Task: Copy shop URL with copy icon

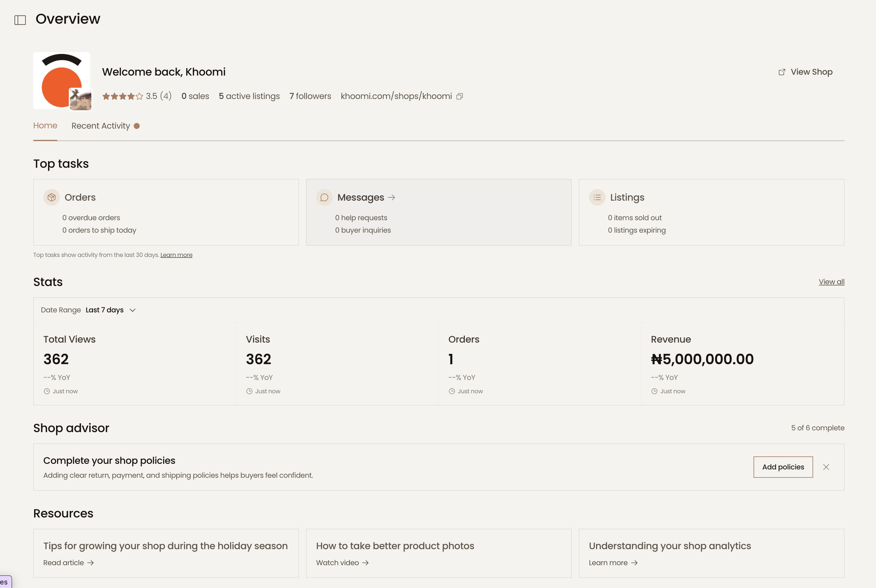Action: pos(460,96)
